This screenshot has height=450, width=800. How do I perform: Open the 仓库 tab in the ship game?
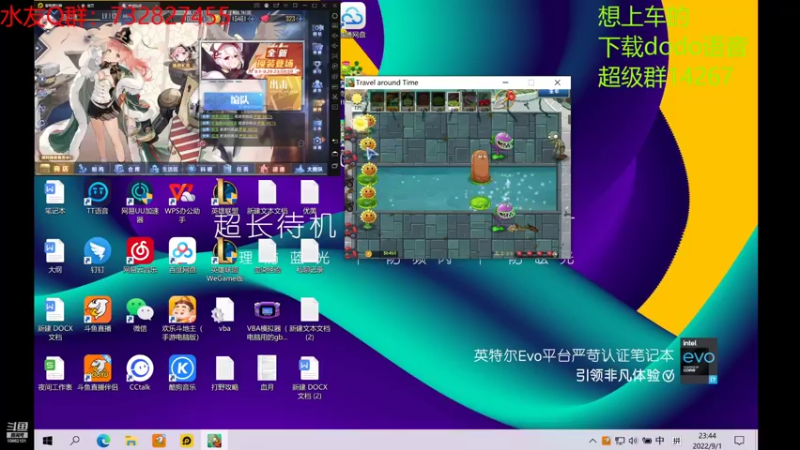coord(129,168)
